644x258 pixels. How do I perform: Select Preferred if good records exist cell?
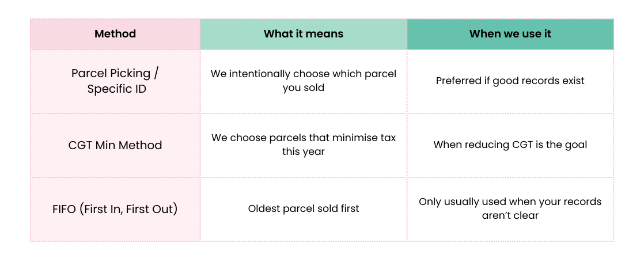tap(510, 81)
